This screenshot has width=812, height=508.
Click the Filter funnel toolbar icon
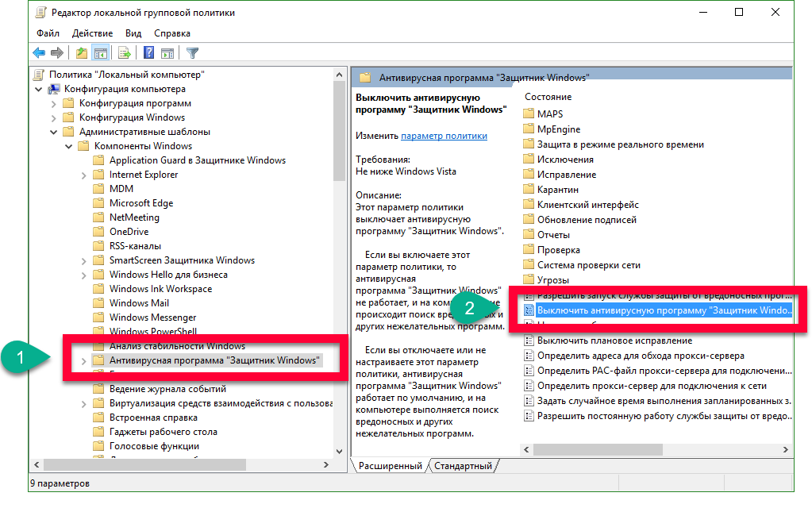click(192, 53)
